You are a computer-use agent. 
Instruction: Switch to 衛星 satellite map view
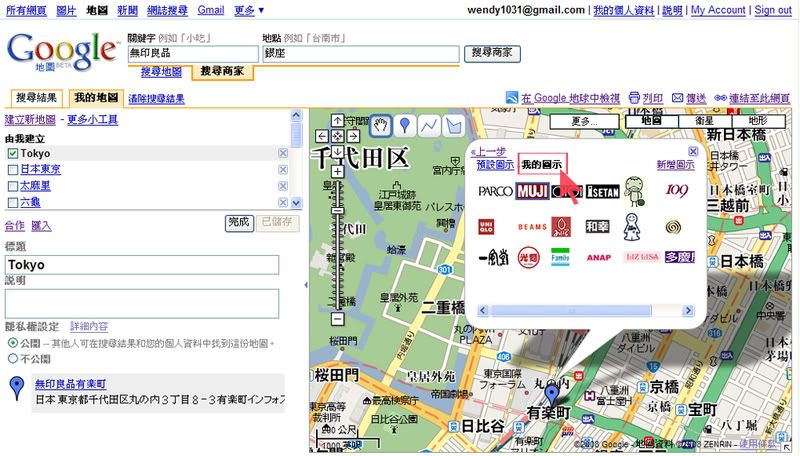coord(703,120)
